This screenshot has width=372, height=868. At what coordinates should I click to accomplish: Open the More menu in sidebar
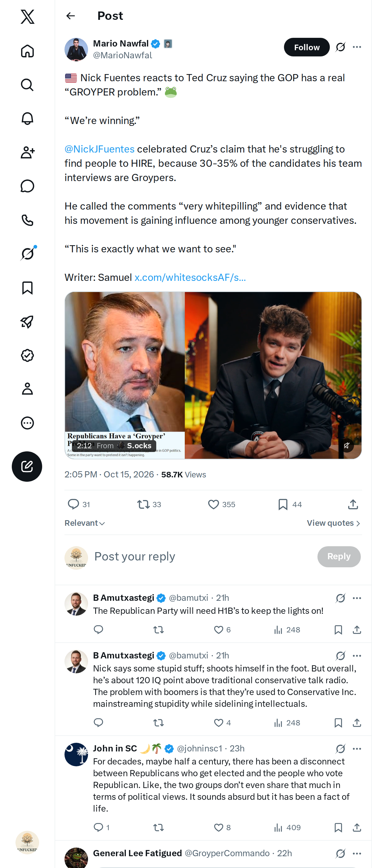[27, 423]
